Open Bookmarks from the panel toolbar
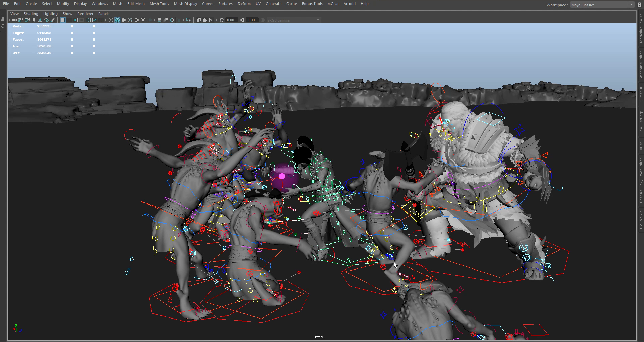This screenshot has width=644, height=342. tap(34, 20)
